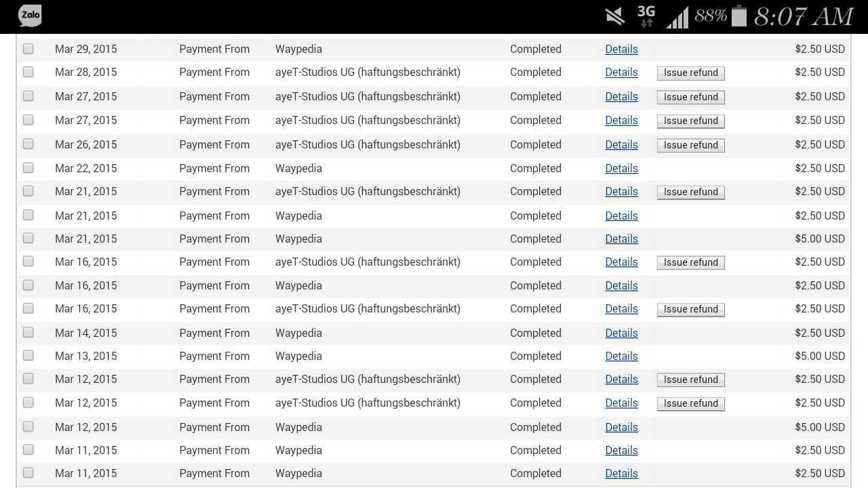The height and width of the screenshot is (488, 868).
Task: Tap the 8:07 AM clock
Action: [803, 17]
